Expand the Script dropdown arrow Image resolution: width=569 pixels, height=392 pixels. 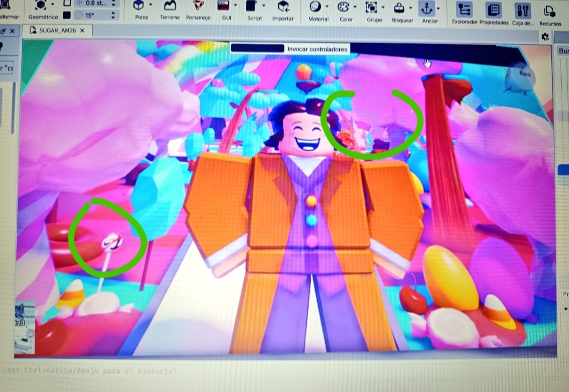pos(264,5)
